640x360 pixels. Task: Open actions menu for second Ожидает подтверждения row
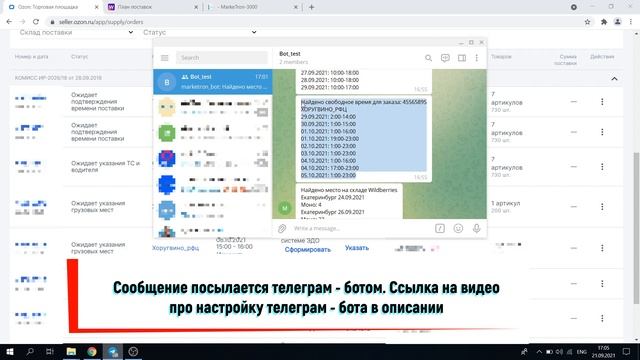[x=602, y=132]
